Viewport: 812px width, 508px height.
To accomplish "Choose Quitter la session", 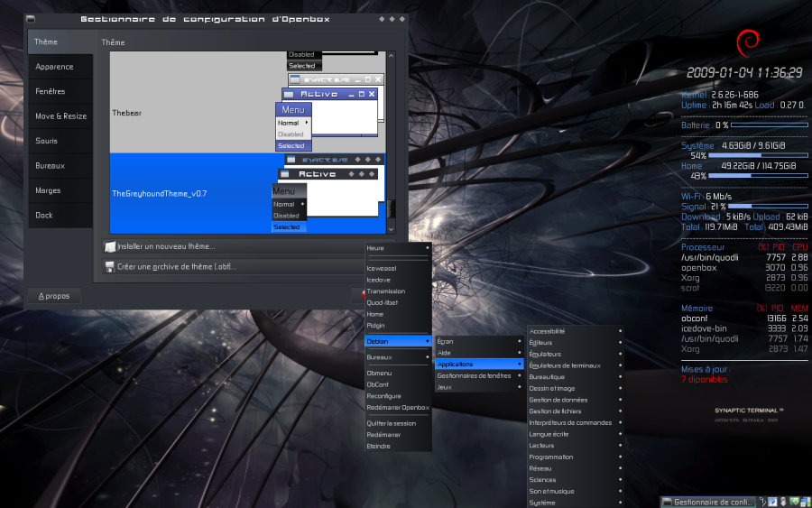I will point(398,423).
